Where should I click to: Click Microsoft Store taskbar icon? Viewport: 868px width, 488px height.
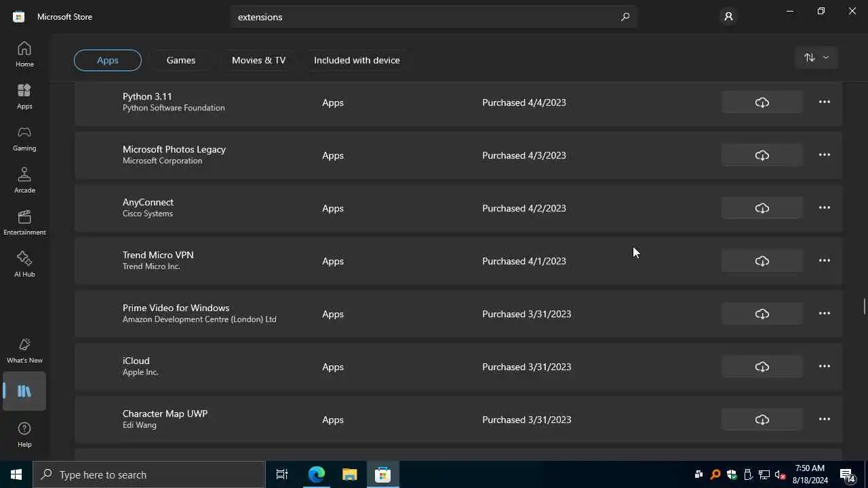(383, 474)
